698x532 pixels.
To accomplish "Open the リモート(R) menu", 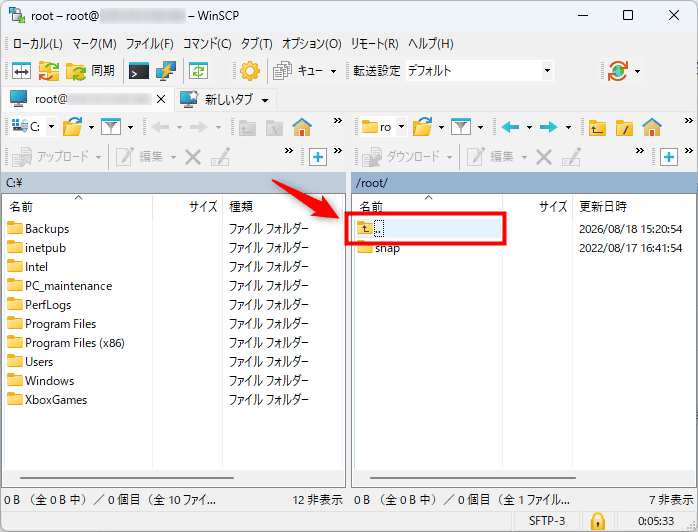I will tap(374, 44).
